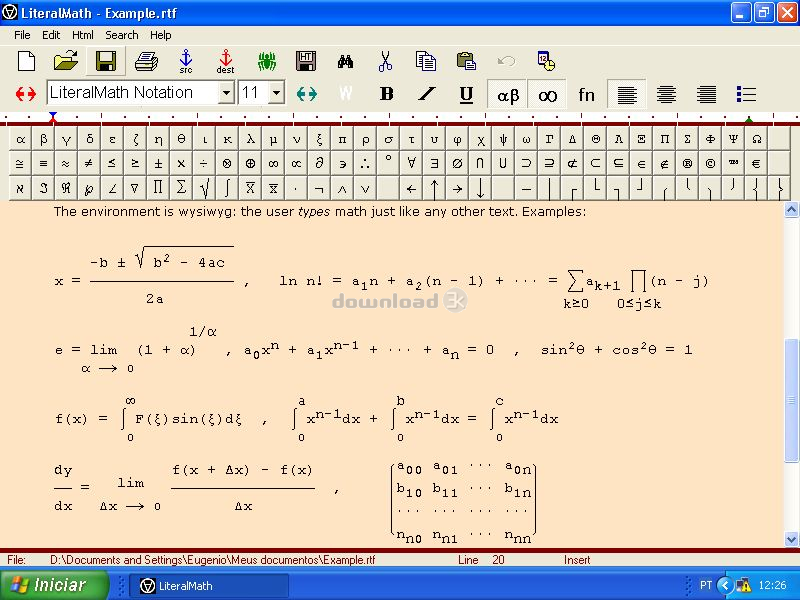Insert the for-all ∀ symbol
This screenshot has height=600, width=800.
[411, 164]
